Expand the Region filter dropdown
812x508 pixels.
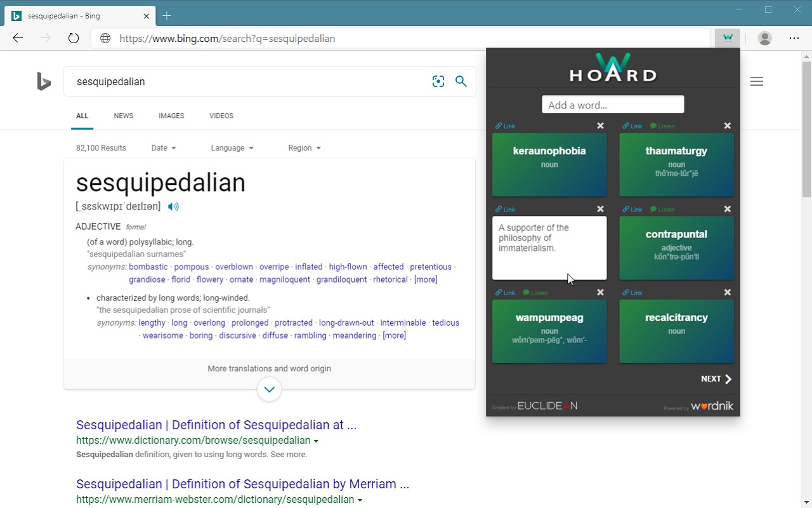[x=304, y=148]
